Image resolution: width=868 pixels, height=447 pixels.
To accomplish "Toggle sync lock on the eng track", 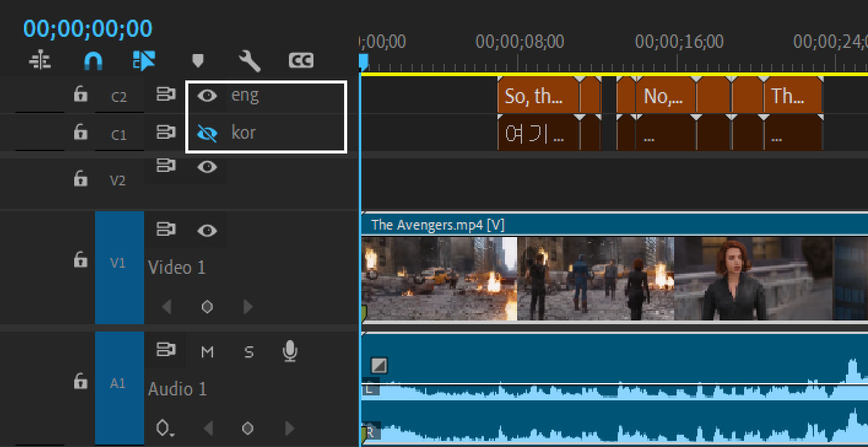I will [165, 95].
